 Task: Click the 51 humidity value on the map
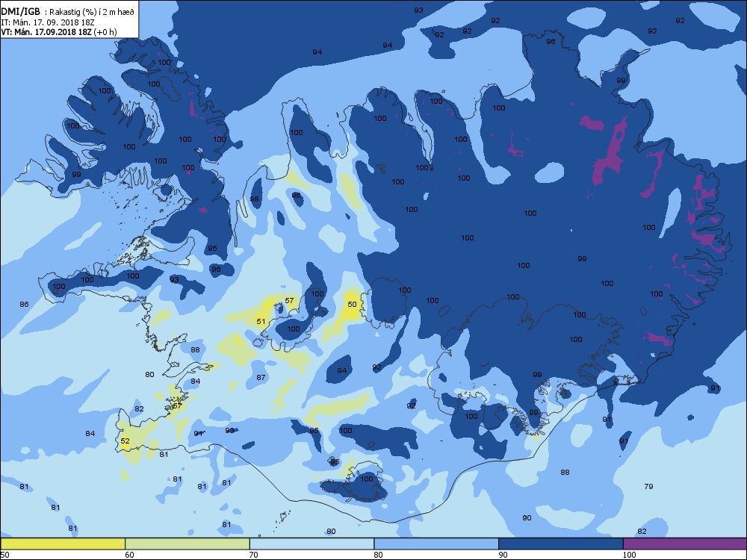[x=261, y=321]
